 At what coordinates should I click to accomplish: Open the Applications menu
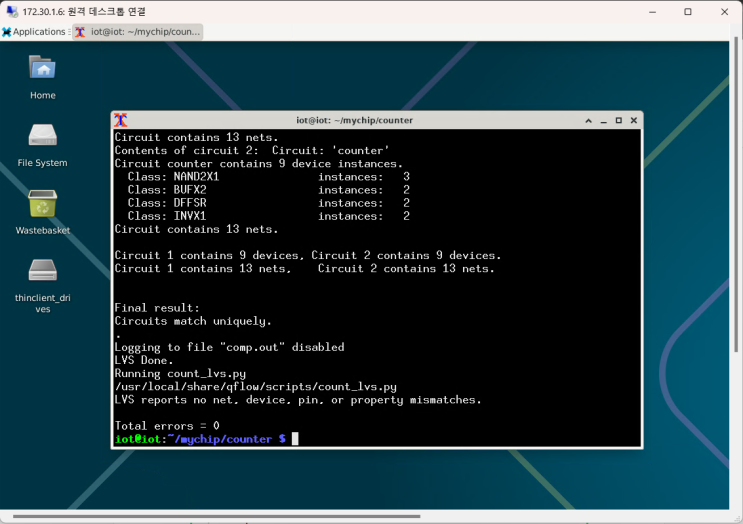coord(34,32)
